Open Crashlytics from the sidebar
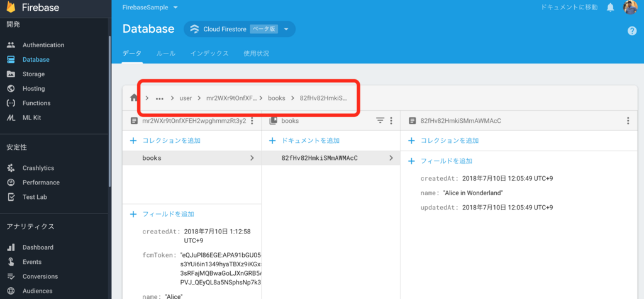Image resolution: width=644 pixels, height=299 pixels. pos(38,168)
